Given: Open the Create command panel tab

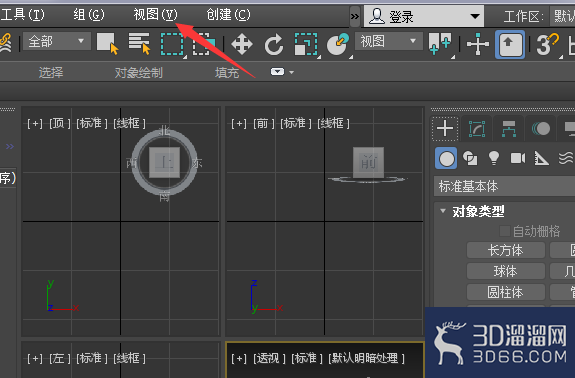Looking at the screenshot, I should 445,129.
